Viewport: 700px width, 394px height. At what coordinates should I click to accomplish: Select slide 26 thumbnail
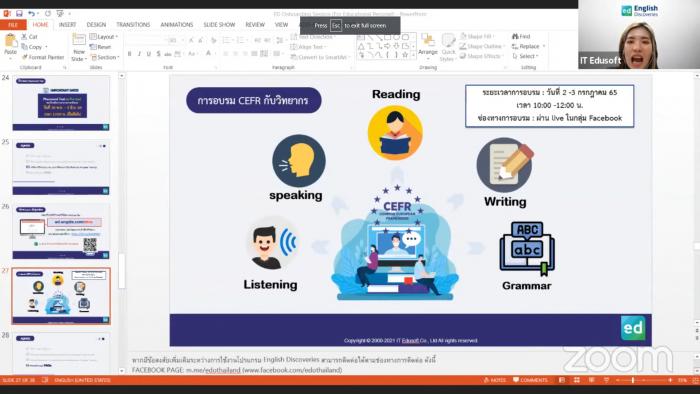click(61, 232)
